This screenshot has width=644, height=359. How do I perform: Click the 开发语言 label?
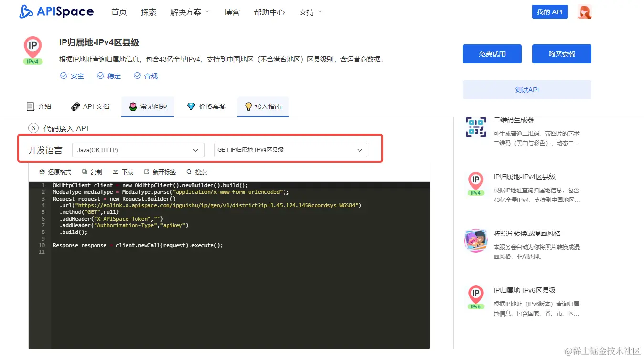coord(45,150)
